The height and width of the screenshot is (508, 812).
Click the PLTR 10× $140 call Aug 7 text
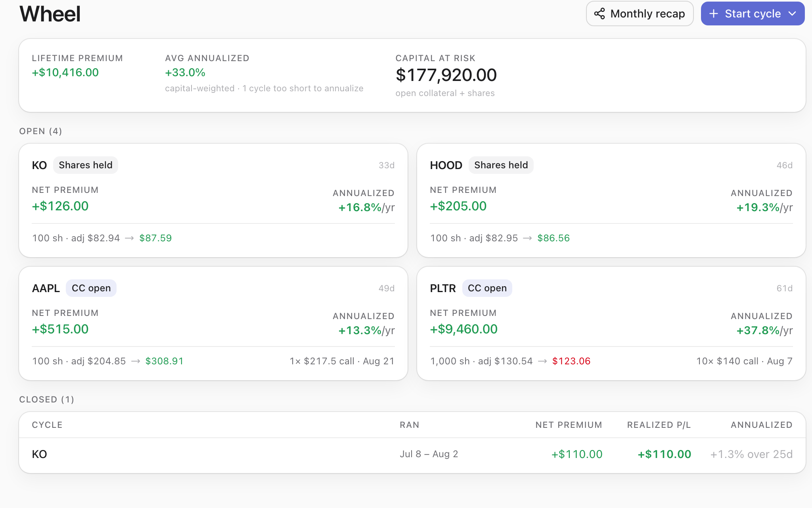coord(745,361)
